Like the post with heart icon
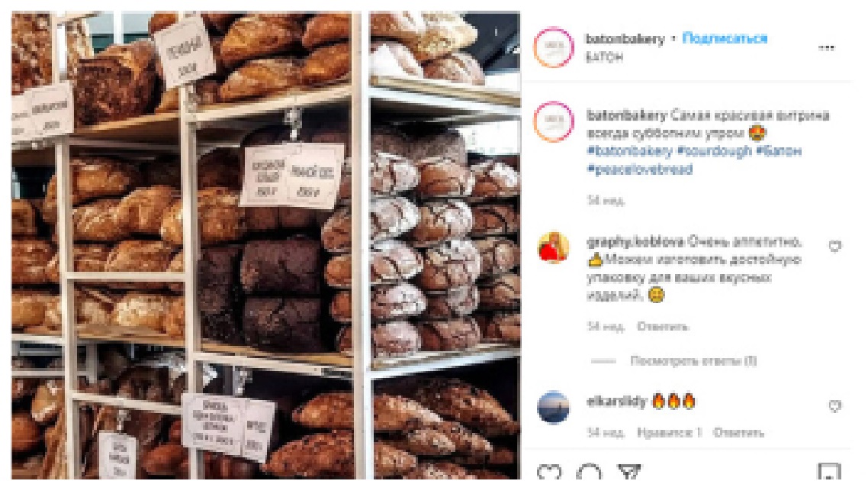Screen dimensions: 868x481 pyautogui.click(x=549, y=472)
